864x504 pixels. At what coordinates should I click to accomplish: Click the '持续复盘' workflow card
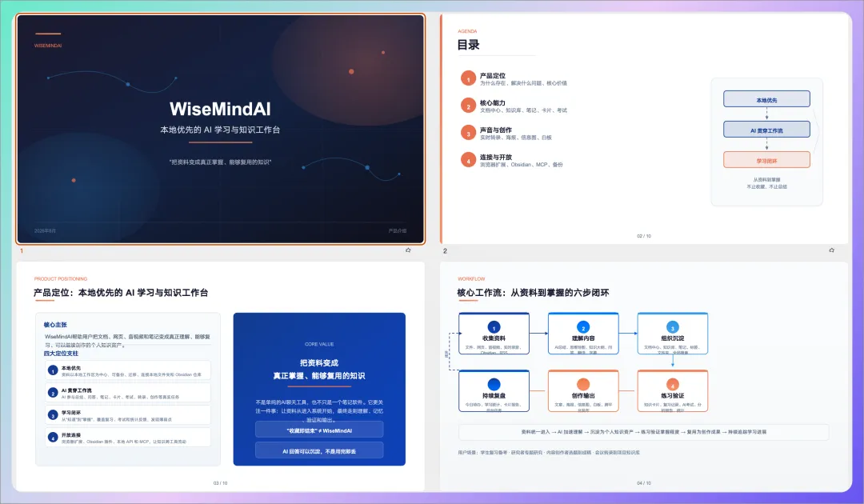pyautogui.click(x=494, y=390)
